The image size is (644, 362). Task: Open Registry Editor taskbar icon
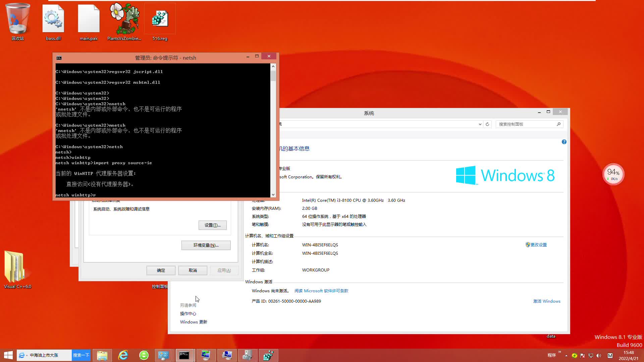pyautogui.click(x=268, y=355)
